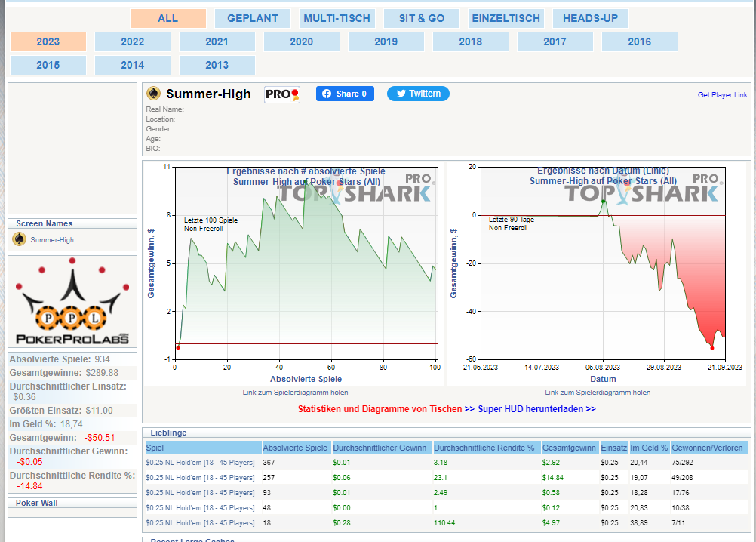Select the HEADS-UP filter tab
Screen dimensions: 756x542
pyautogui.click(x=590, y=18)
